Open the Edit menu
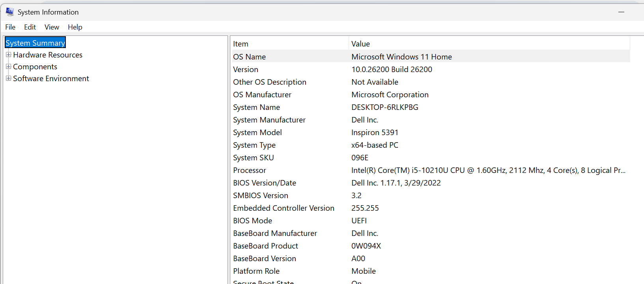The height and width of the screenshot is (284, 644). 30,27
